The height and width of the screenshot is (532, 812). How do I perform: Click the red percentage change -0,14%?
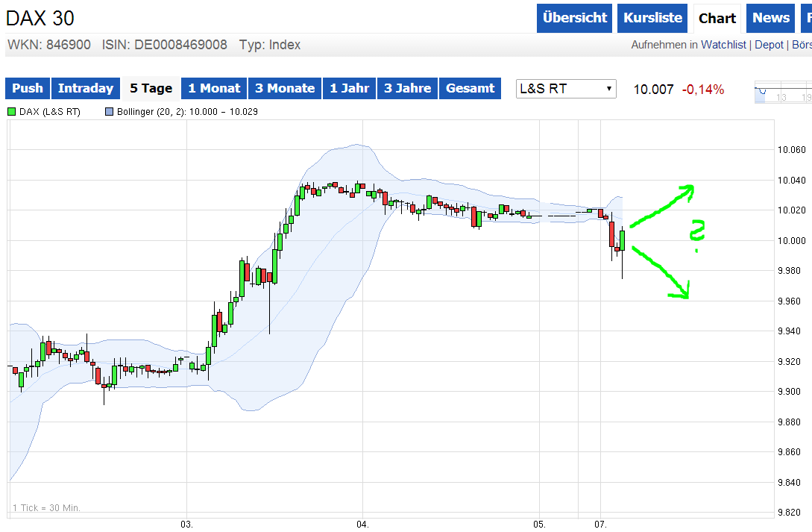tap(705, 88)
